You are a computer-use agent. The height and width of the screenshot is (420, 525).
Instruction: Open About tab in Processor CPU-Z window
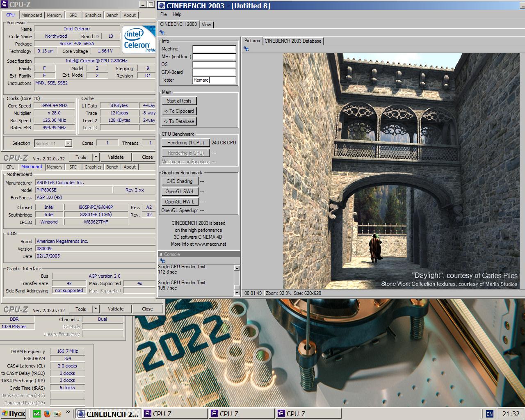pyautogui.click(x=130, y=15)
